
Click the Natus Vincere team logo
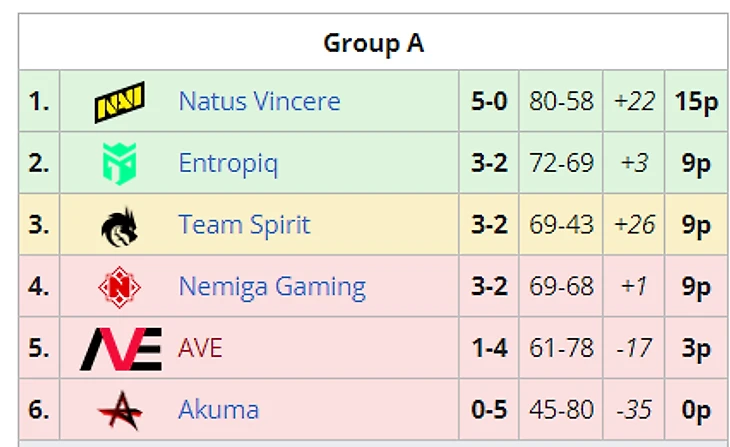(119, 102)
